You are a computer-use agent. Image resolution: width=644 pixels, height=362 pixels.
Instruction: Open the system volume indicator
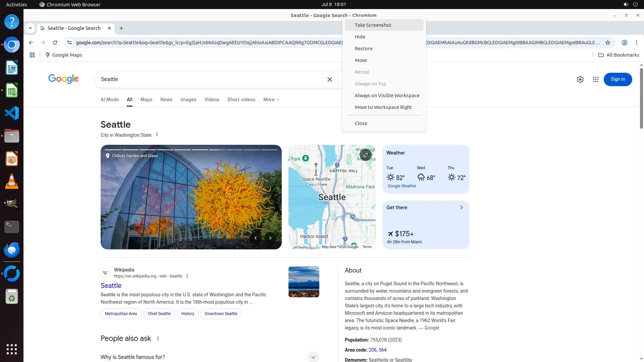626,4
